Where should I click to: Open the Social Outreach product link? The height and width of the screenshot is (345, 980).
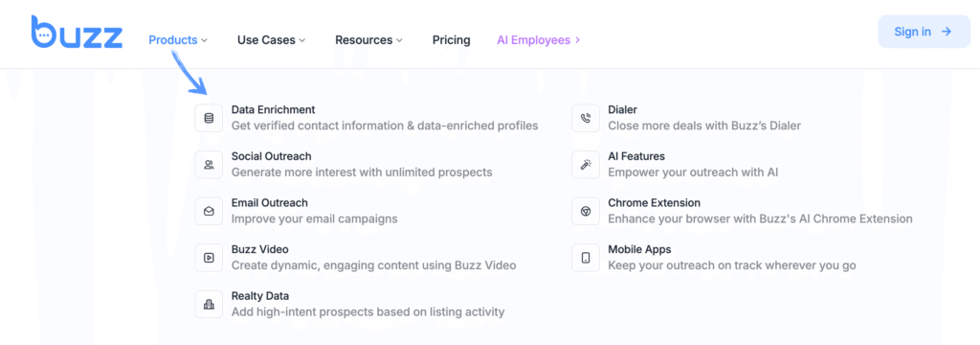(271, 156)
